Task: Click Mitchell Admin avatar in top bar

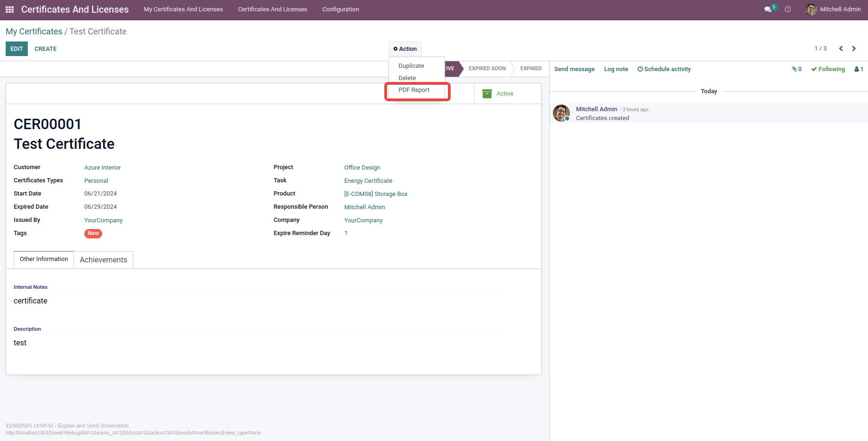Action: (x=811, y=9)
